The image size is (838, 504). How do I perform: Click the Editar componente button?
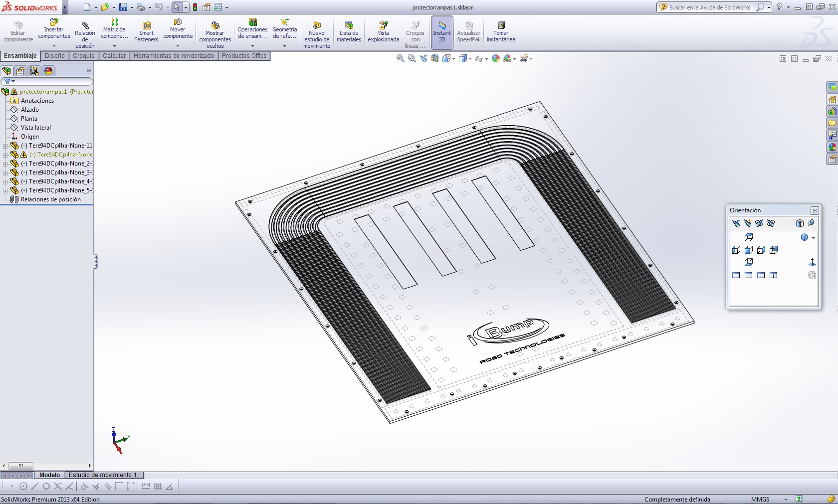coord(18,32)
